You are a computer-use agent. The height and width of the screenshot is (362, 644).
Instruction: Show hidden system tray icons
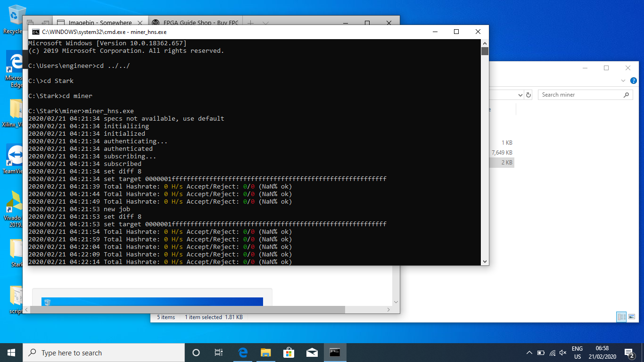coord(529,353)
